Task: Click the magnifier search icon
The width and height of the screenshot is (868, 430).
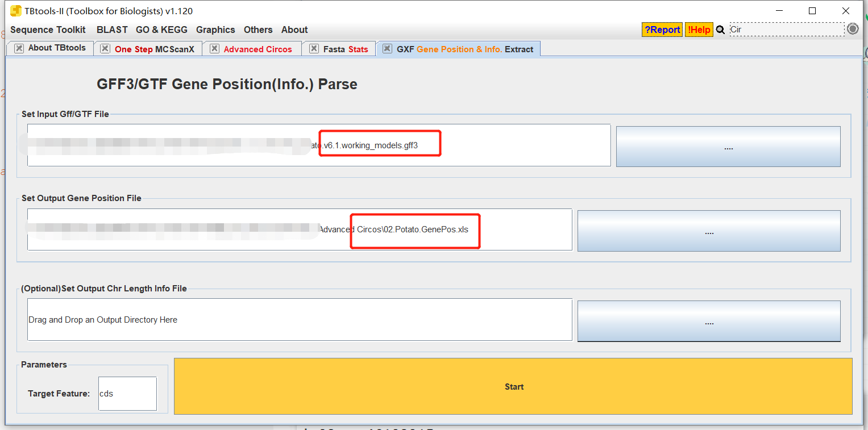Action: [x=721, y=30]
